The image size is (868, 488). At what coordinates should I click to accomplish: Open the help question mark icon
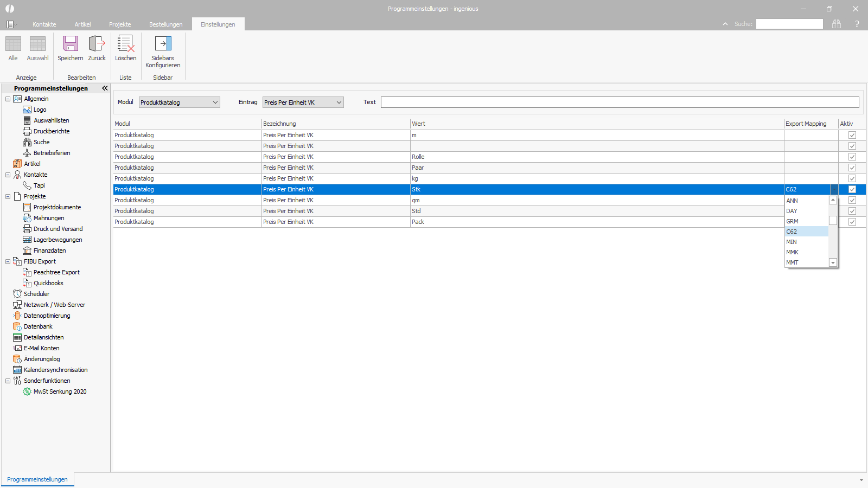pos(857,24)
